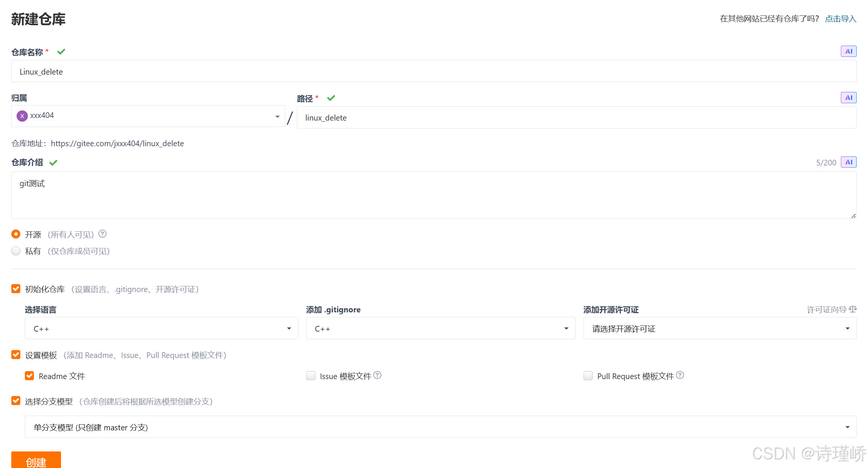Image resolution: width=868 pixels, height=468 pixels.
Task: Enable the Issue template file checkbox
Action: coord(311,376)
